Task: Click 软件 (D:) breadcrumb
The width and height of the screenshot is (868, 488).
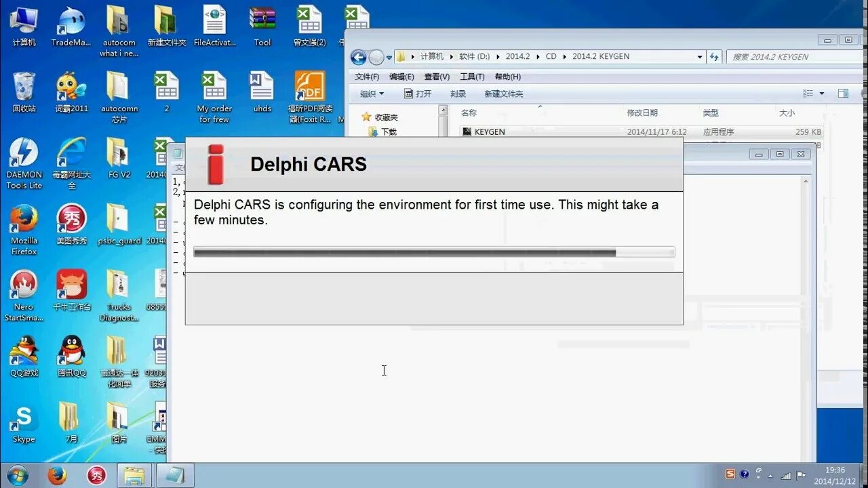Action: click(x=474, y=56)
